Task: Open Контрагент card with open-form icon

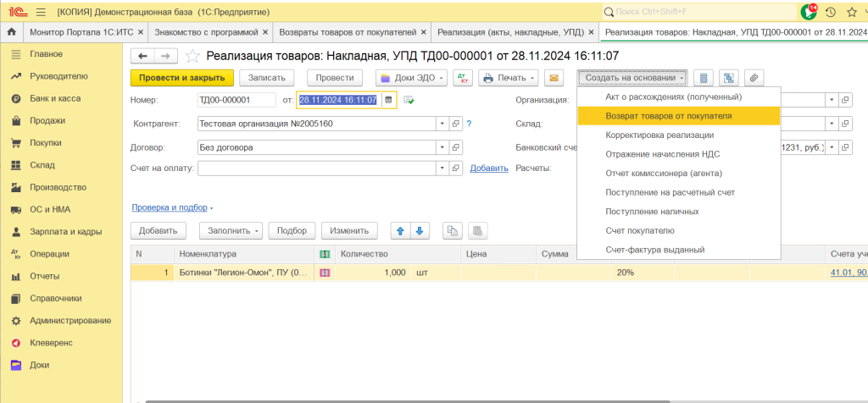Action: point(455,124)
